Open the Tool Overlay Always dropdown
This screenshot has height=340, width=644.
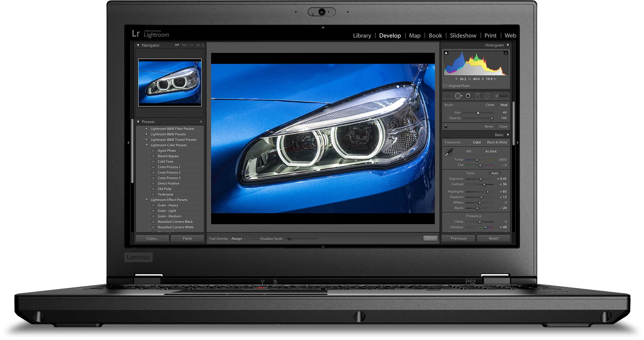238,239
